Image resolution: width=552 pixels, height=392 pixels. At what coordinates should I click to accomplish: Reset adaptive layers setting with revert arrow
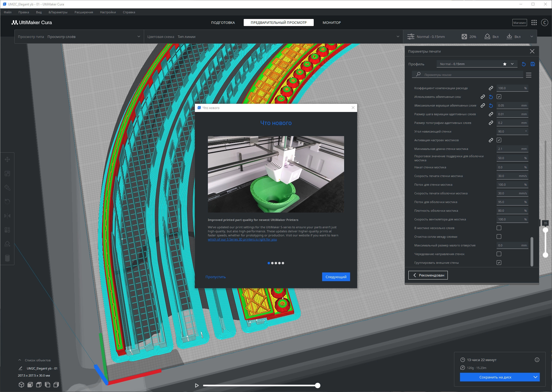click(x=491, y=97)
